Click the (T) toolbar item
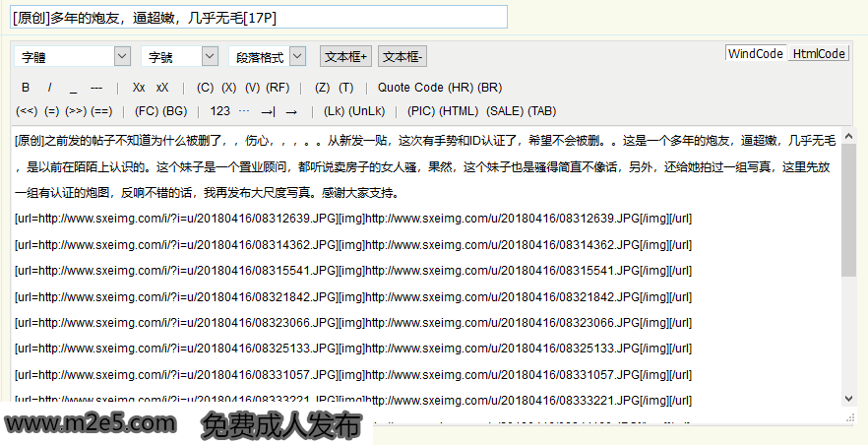This screenshot has width=868, height=445. [346, 88]
